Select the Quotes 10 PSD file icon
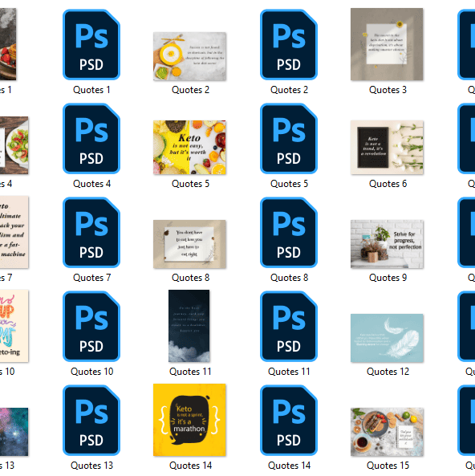The height and width of the screenshot is (476, 475). click(91, 327)
